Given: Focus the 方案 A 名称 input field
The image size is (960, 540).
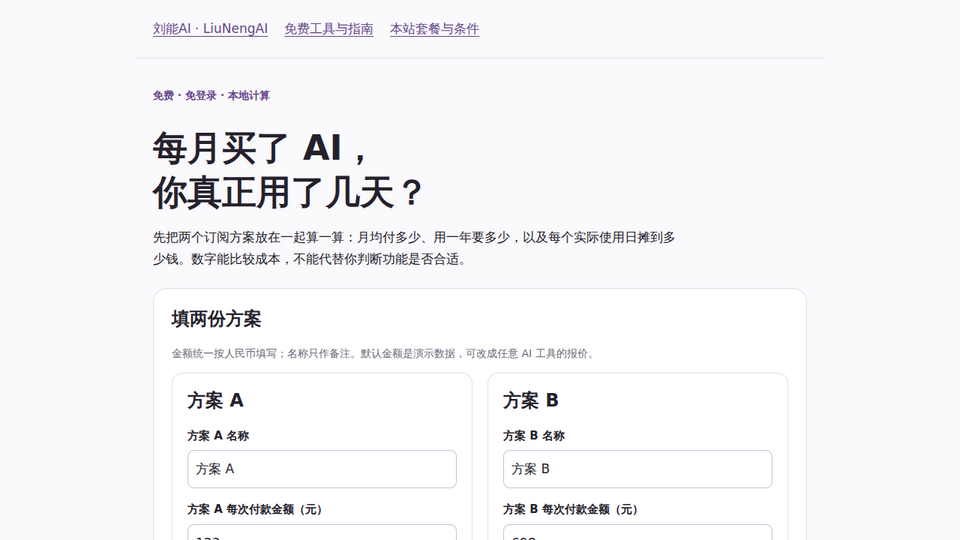Looking at the screenshot, I should click(322, 469).
